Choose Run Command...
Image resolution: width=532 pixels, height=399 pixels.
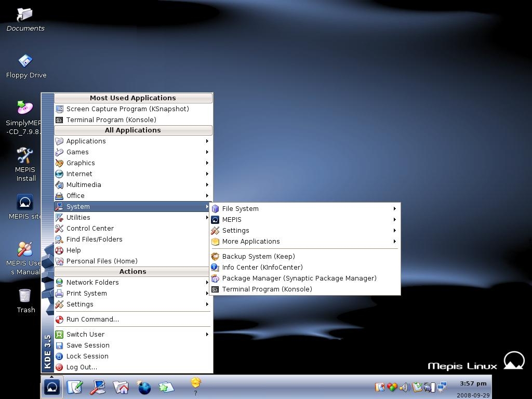point(134,320)
